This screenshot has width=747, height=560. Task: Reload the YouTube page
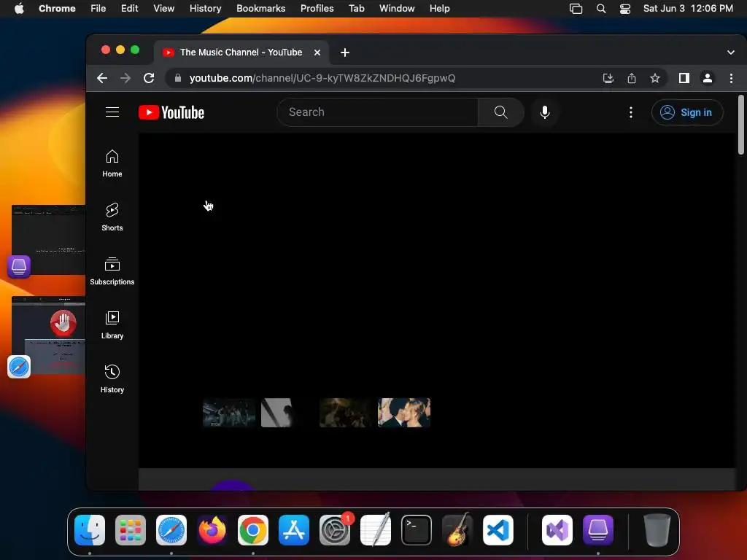tap(149, 78)
